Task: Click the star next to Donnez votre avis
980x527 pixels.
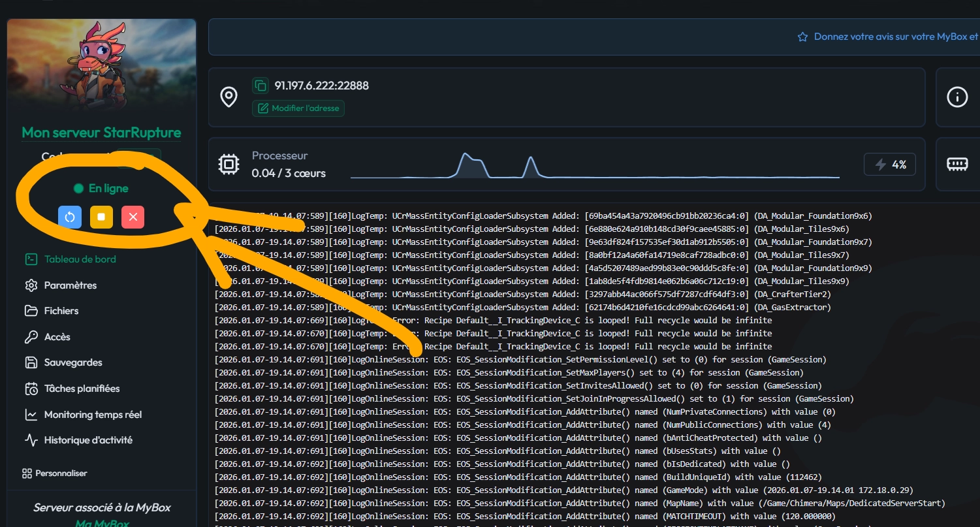Action: point(802,37)
